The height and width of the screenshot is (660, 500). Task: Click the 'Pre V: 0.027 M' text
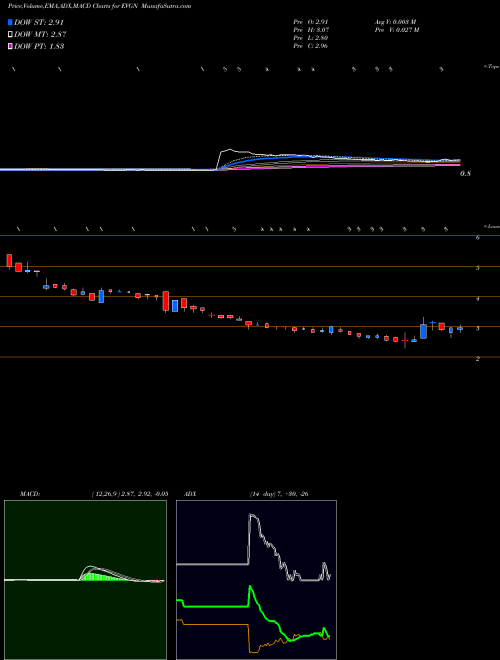[396, 30]
